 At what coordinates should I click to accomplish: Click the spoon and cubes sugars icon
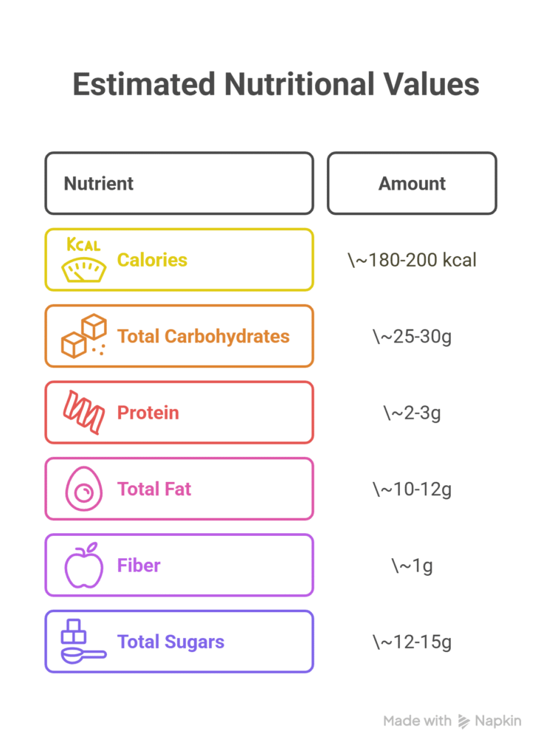(83, 642)
